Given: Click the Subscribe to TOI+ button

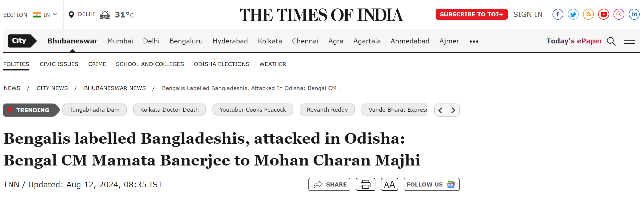Looking at the screenshot, I should point(471,14).
